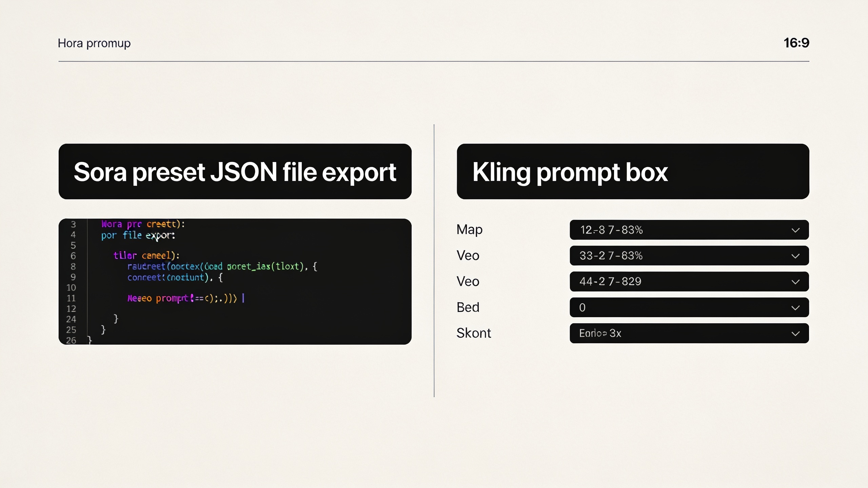Click the Bed label
The image size is (868, 488).
tap(468, 307)
